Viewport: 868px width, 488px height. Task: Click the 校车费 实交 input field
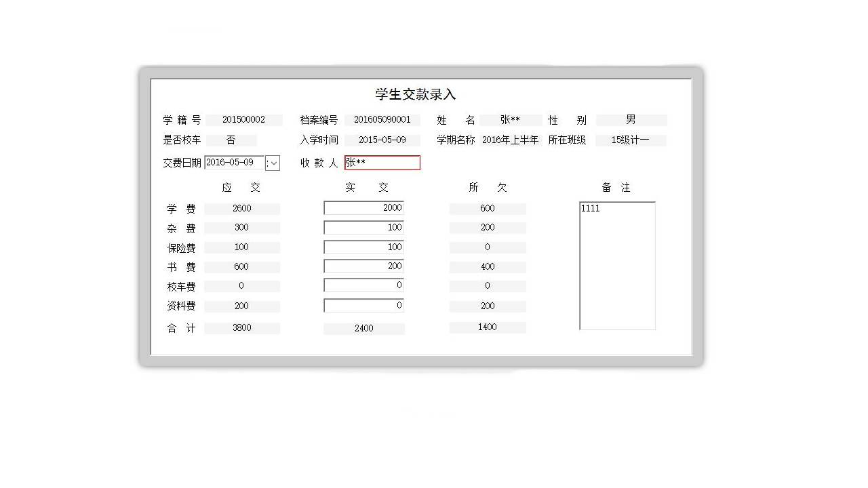click(x=363, y=285)
